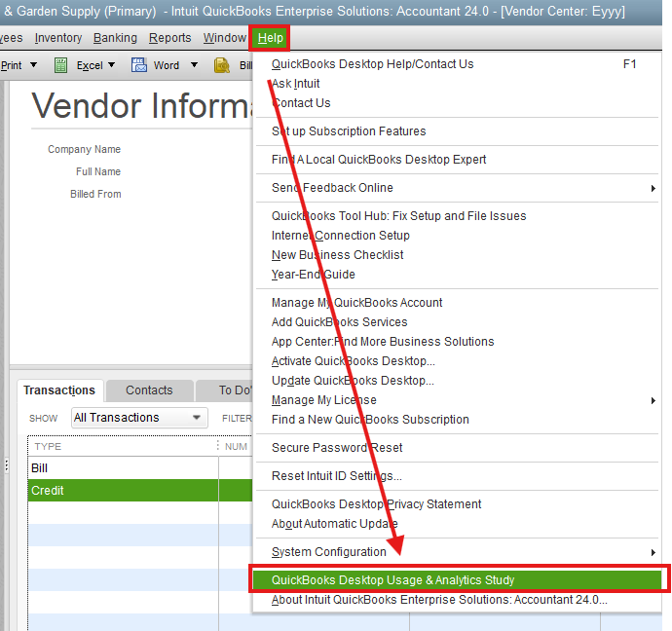
Task: Open the Inventory menu
Action: pyautogui.click(x=58, y=38)
